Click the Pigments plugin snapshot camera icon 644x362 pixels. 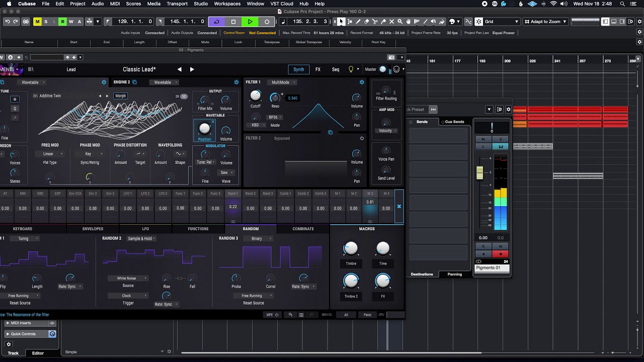391,57
